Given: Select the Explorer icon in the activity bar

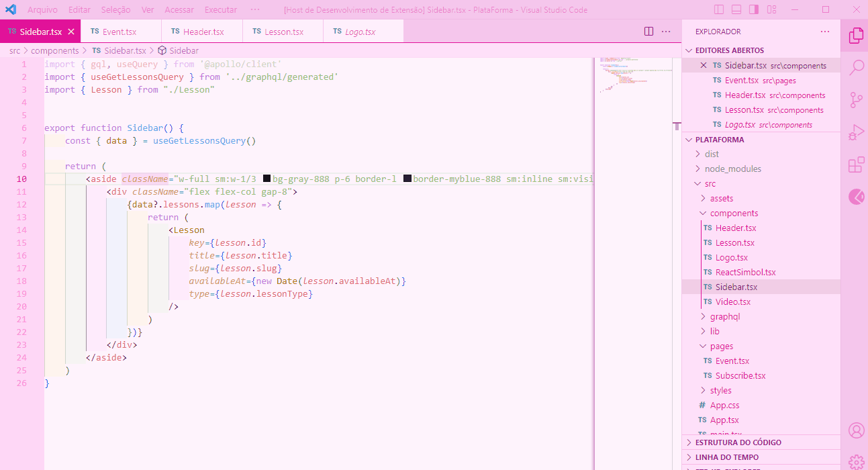Looking at the screenshot, I should [855, 36].
